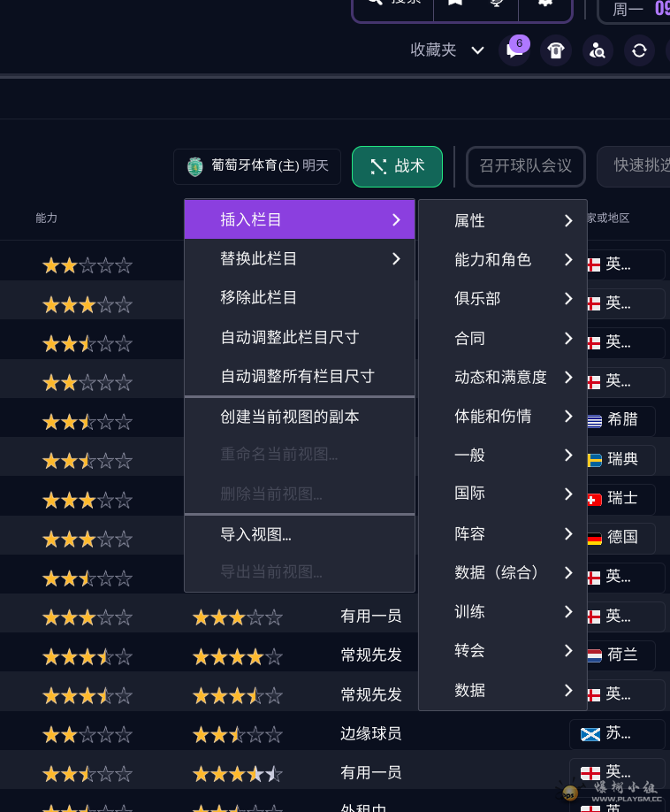Open the player search scouting icon
This screenshot has height=812, width=670.
pyautogui.click(x=598, y=50)
